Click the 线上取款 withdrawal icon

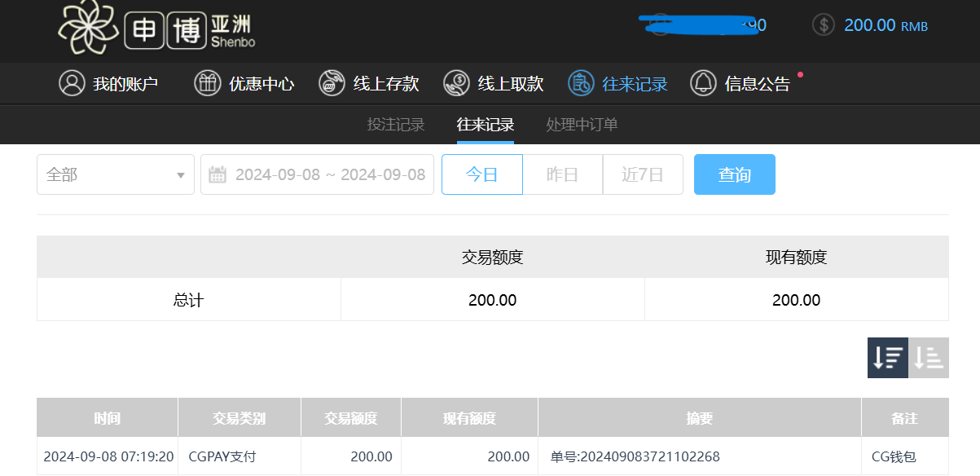click(x=456, y=83)
